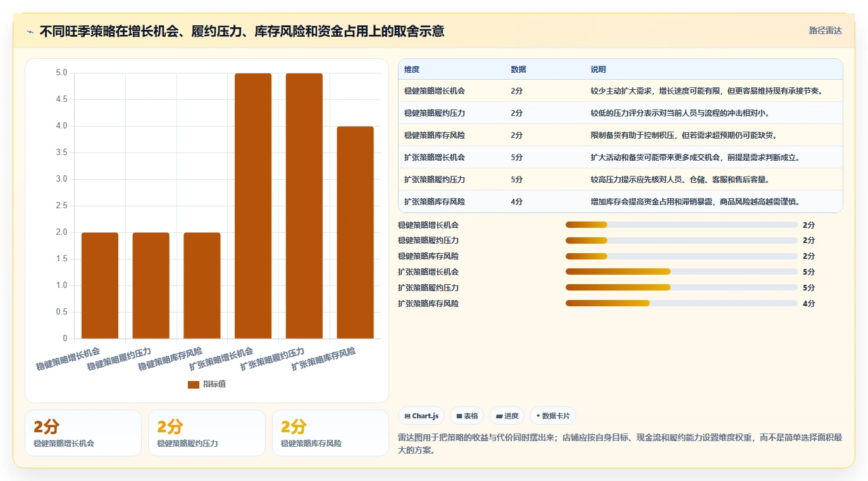Click the 稳健策略库存风险 bar in the chart

point(202,285)
